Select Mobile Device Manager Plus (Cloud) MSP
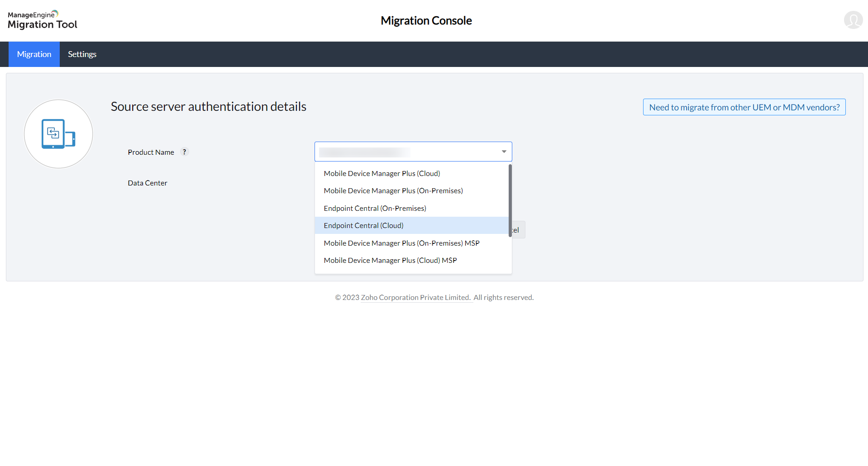 coord(390,261)
